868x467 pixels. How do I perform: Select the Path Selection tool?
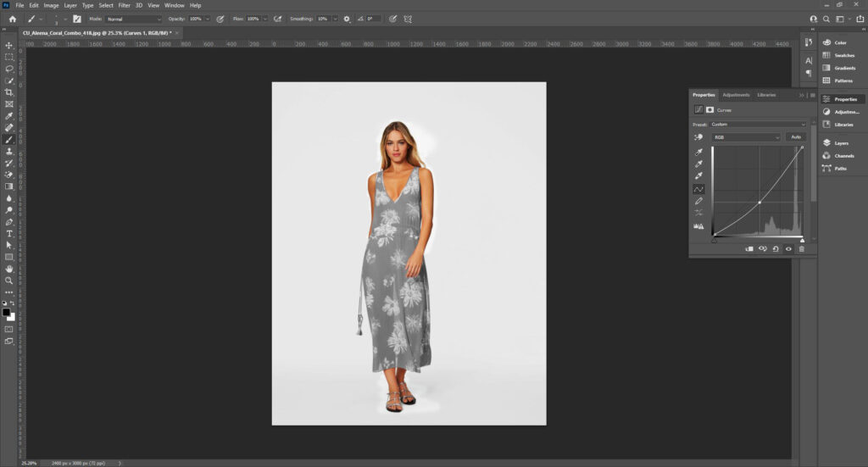click(8, 245)
